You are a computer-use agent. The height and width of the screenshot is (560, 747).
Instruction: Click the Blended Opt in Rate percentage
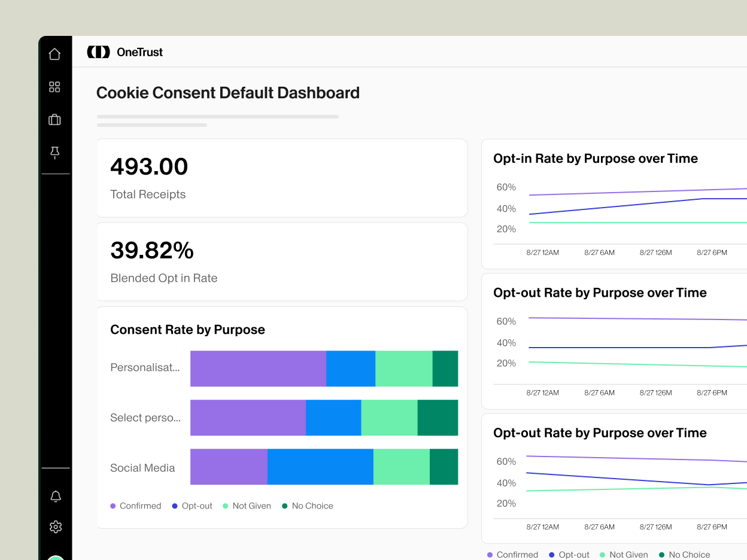pos(151,250)
